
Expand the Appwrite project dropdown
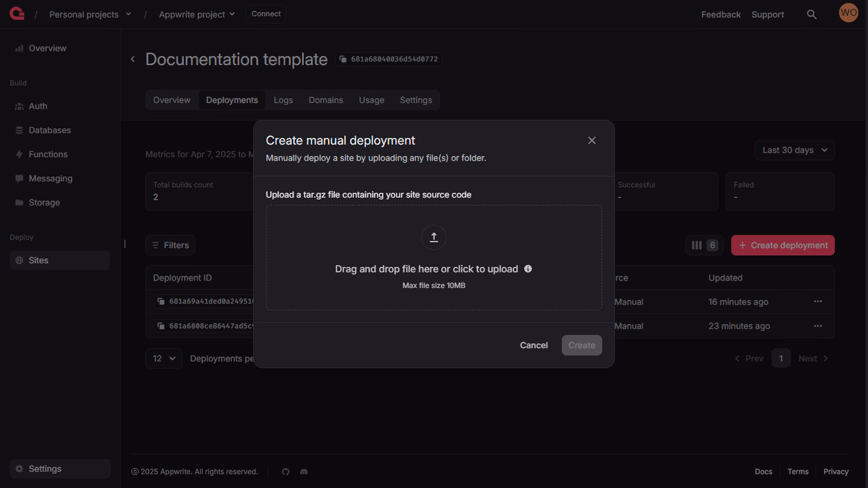[x=197, y=14]
